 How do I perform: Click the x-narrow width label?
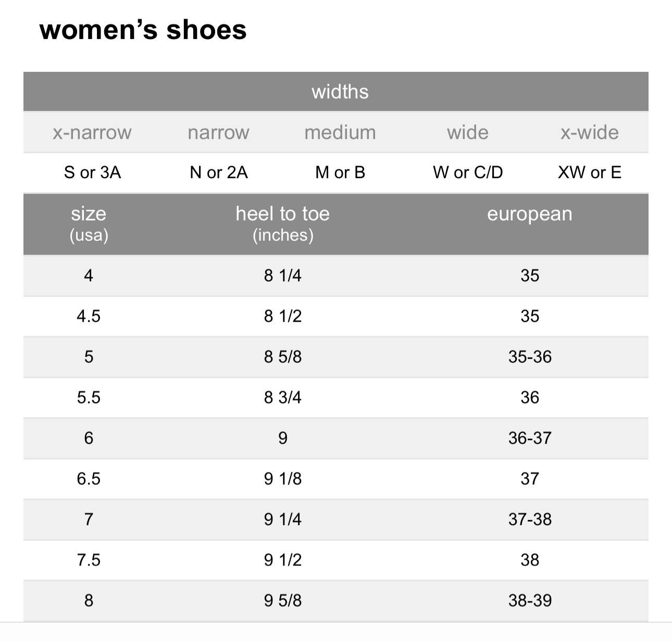[92, 132]
